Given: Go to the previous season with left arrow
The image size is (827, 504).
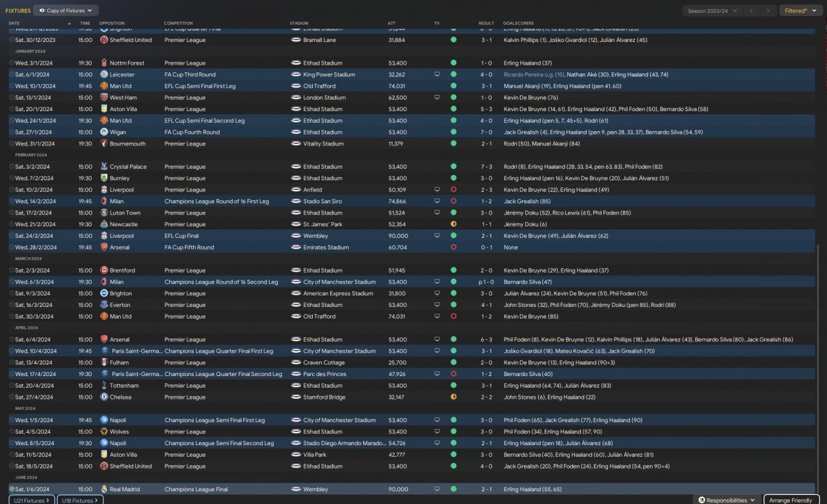Looking at the screenshot, I should click(x=751, y=10).
